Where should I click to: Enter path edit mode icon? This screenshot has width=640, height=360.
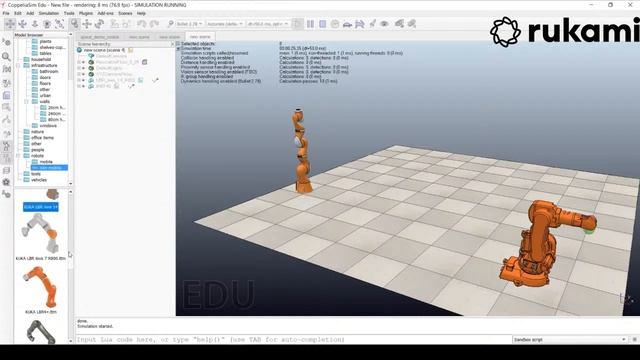[x=7, y=120]
